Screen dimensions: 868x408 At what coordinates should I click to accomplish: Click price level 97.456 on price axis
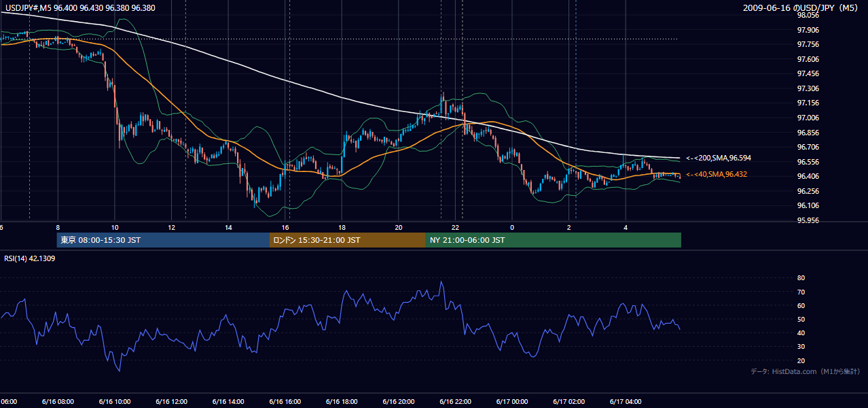[808, 73]
